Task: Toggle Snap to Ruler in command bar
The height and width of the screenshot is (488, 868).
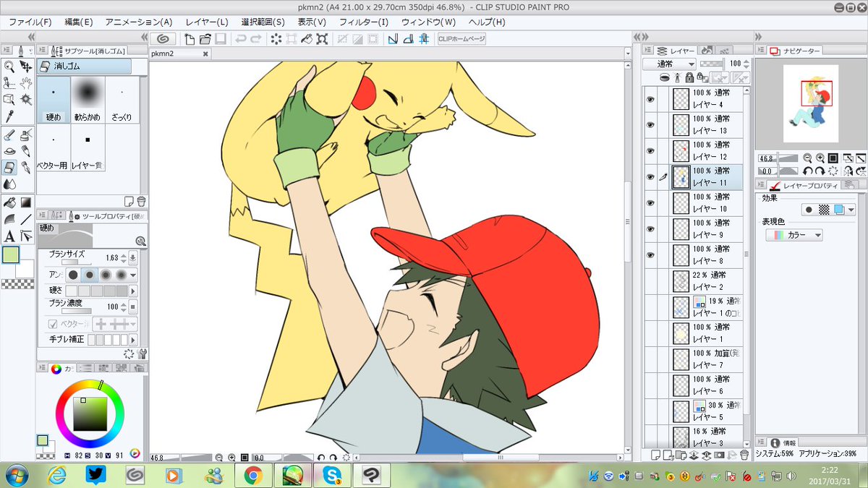Action: coord(393,39)
